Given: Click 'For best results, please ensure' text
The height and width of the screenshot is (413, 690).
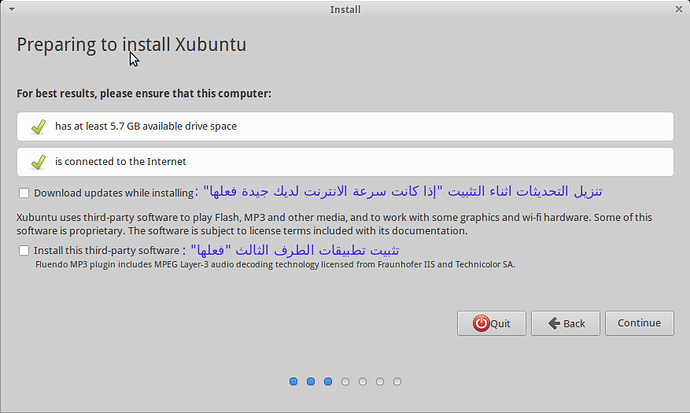Looking at the screenshot, I should [x=144, y=94].
